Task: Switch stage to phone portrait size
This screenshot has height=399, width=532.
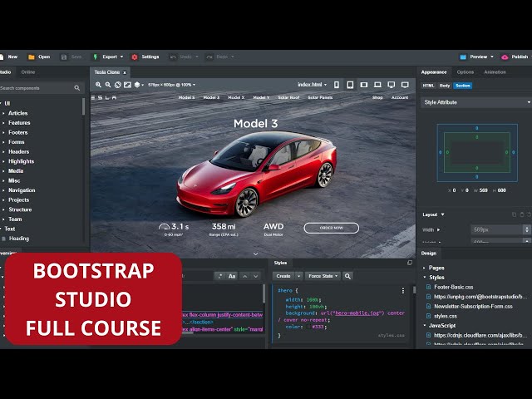Action: (337, 85)
